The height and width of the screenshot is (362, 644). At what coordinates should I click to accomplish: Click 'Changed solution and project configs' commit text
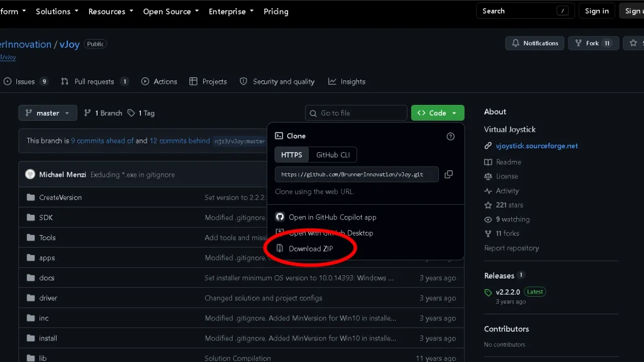264,298
